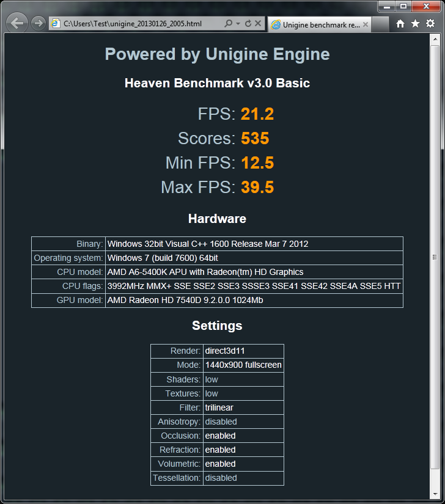Minimize the Internet Explorer window
The height and width of the screenshot is (504, 445).
pos(387,7)
